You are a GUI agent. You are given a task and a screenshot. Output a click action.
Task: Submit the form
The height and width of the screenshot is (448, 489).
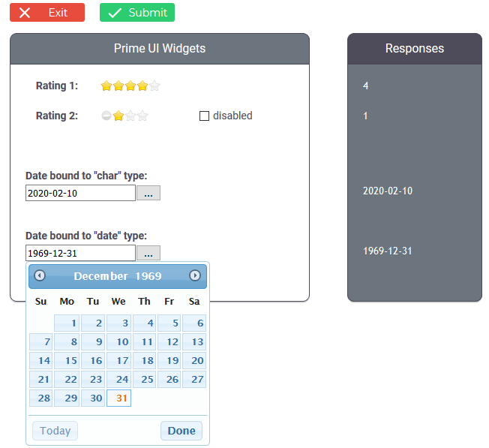tap(137, 13)
